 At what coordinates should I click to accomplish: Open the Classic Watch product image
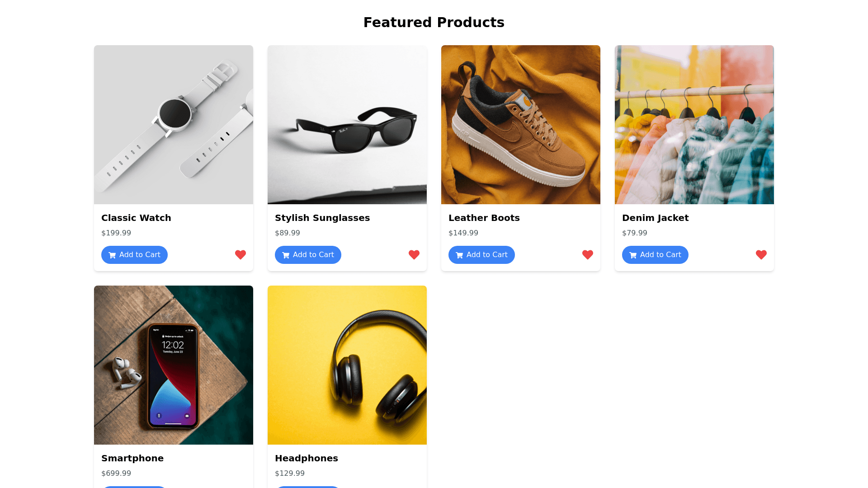click(x=174, y=125)
